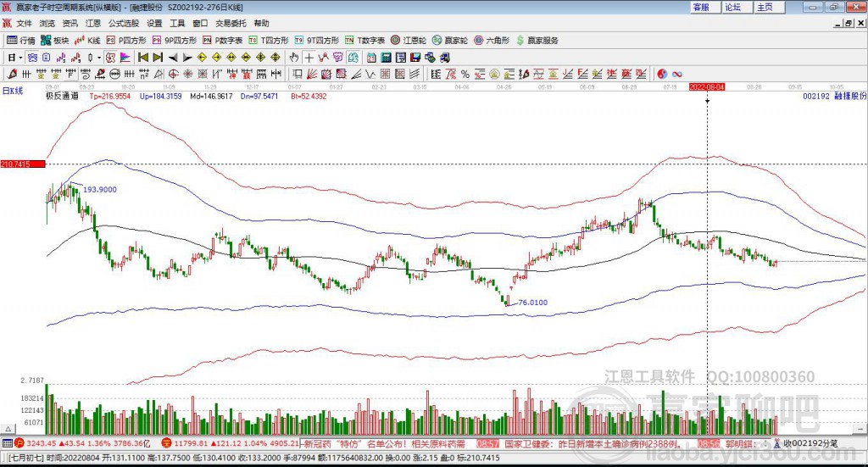Image resolution: width=868 pixels, height=467 pixels.
Task: Select the Gann fan lines tool
Action: pos(312,74)
